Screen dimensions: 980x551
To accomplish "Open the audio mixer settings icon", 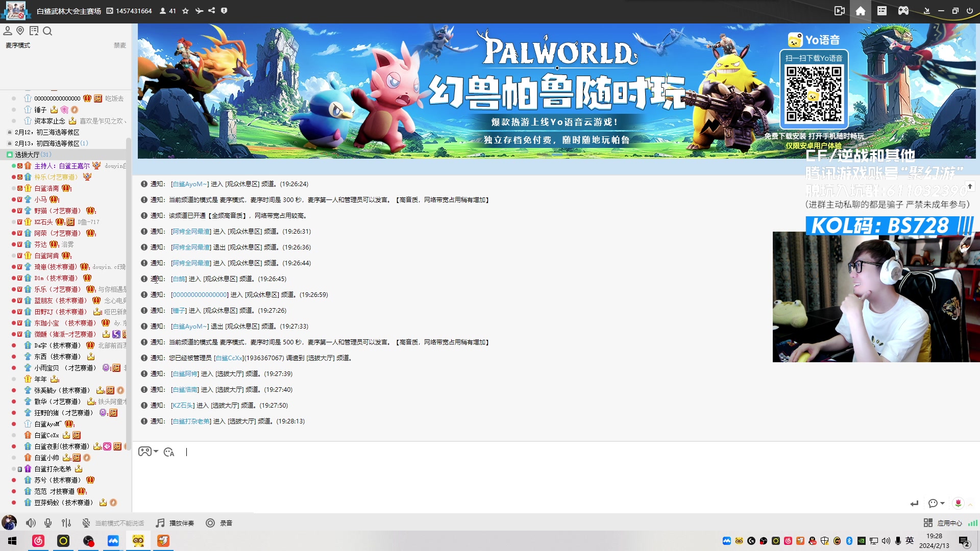I will click(x=66, y=523).
